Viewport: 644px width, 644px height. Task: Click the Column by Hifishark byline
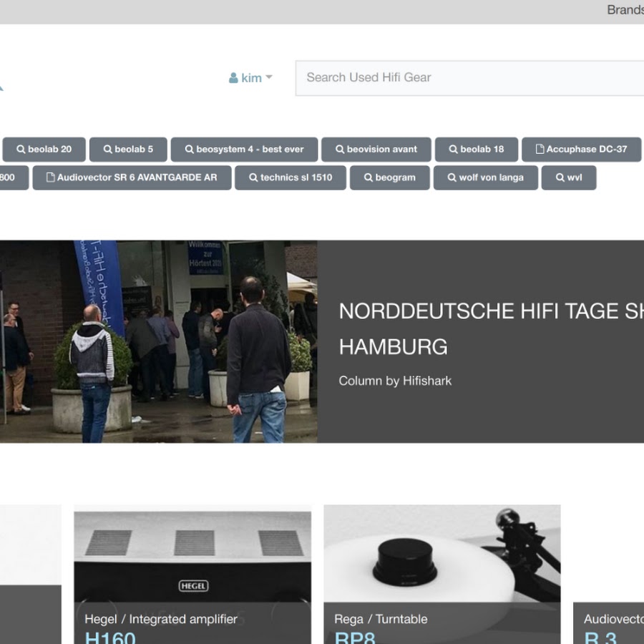pos(395,381)
